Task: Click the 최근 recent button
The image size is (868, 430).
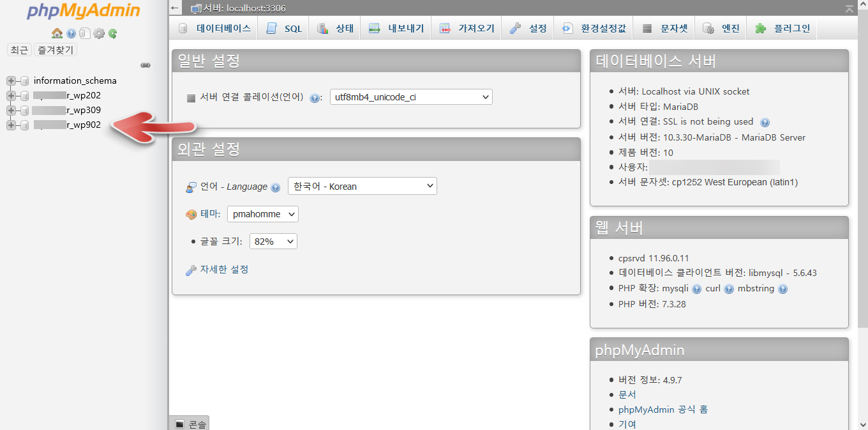Action: 19,49
